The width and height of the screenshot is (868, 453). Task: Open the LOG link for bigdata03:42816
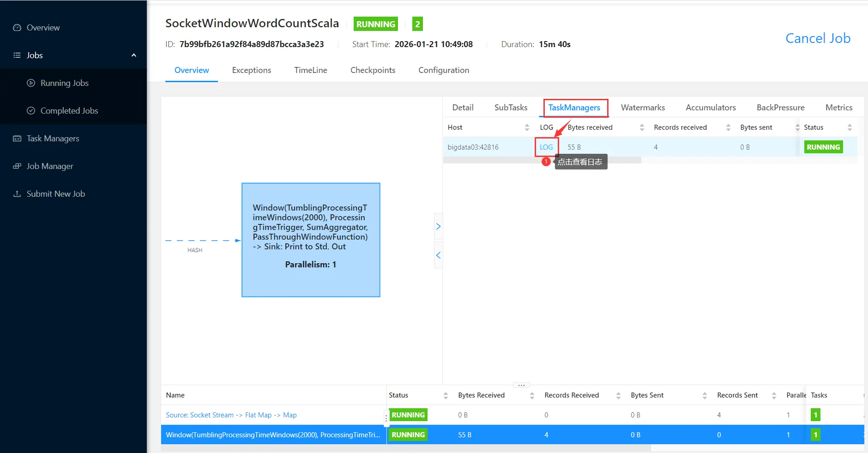click(x=546, y=147)
